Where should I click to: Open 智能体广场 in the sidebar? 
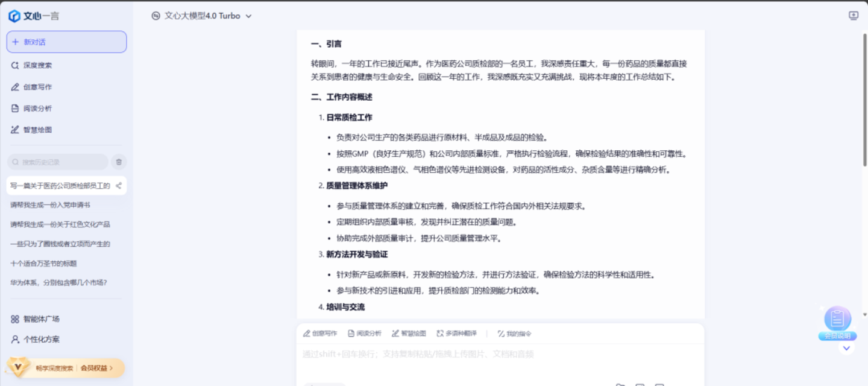pos(41,319)
